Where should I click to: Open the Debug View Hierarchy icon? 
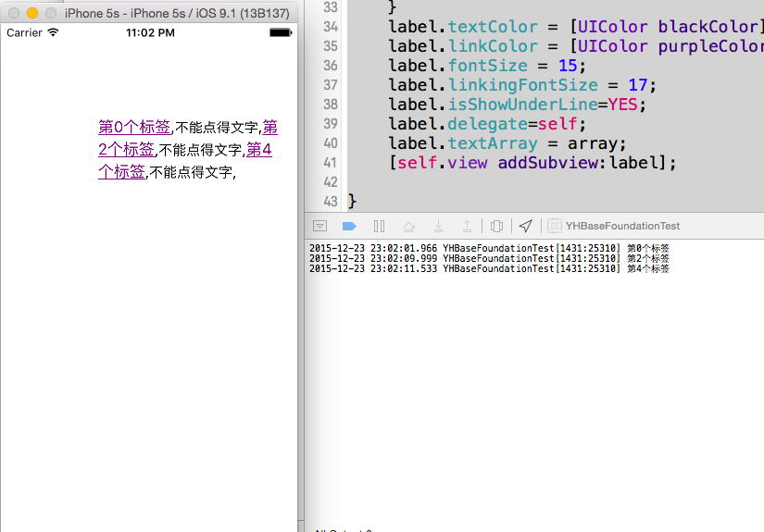(x=497, y=226)
